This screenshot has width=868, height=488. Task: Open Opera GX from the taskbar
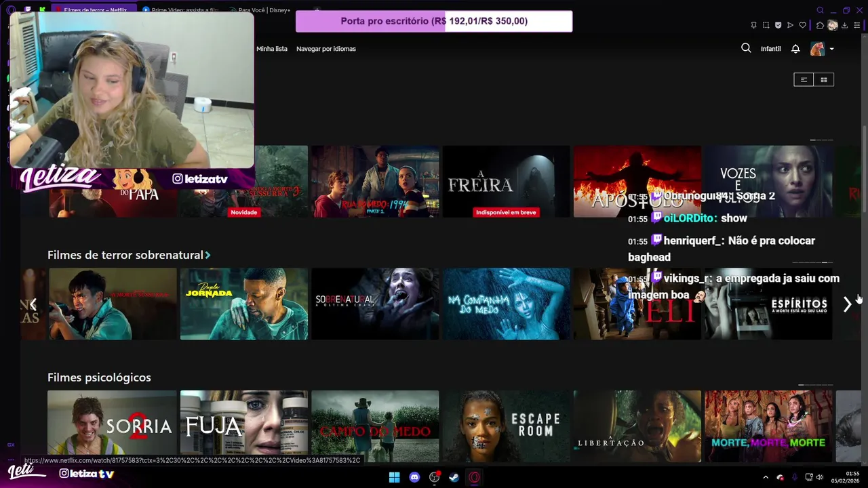[475, 477]
